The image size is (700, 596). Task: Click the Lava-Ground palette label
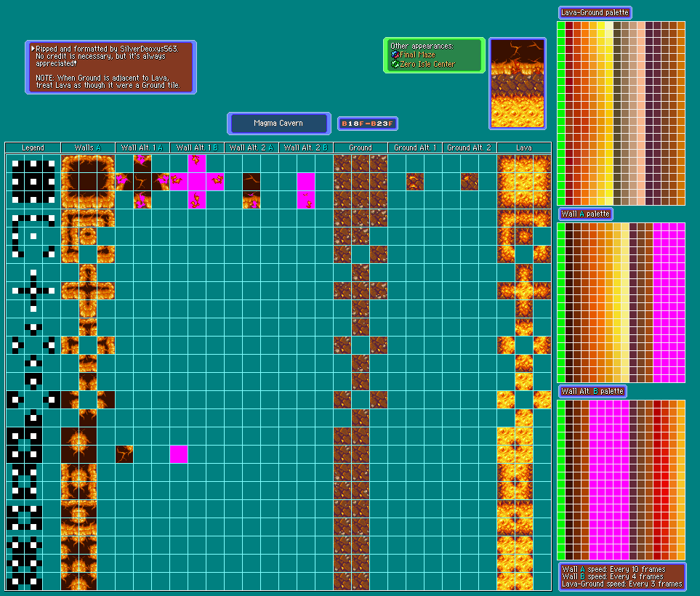(x=595, y=13)
